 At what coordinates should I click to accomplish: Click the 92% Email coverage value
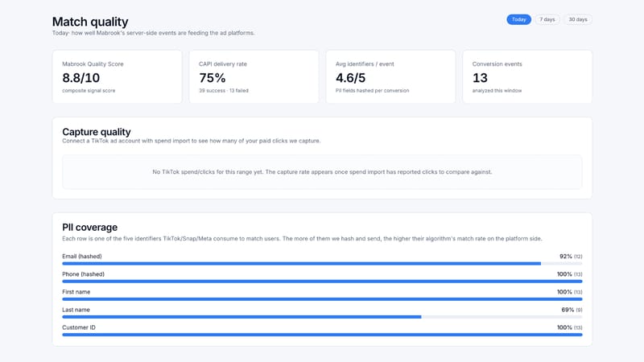click(x=566, y=256)
